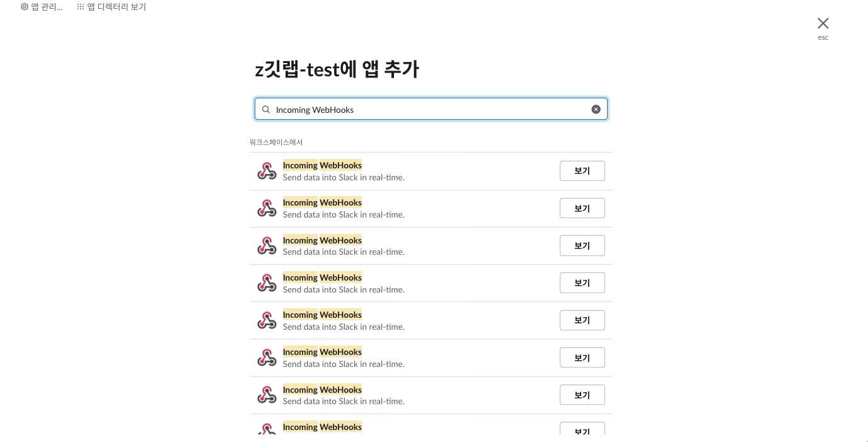
Task: Close the add-app dialog with the X above esc
Action: point(823,23)
